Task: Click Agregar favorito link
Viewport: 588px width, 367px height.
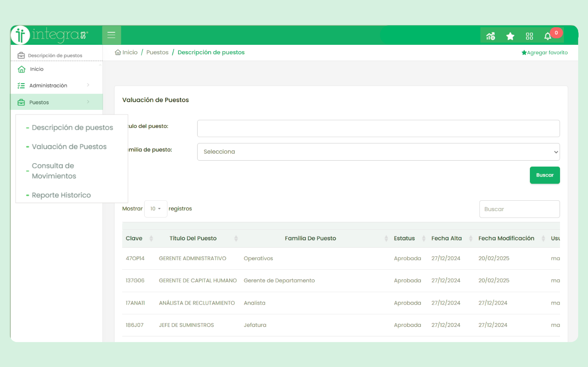Action: pos(545,53)
